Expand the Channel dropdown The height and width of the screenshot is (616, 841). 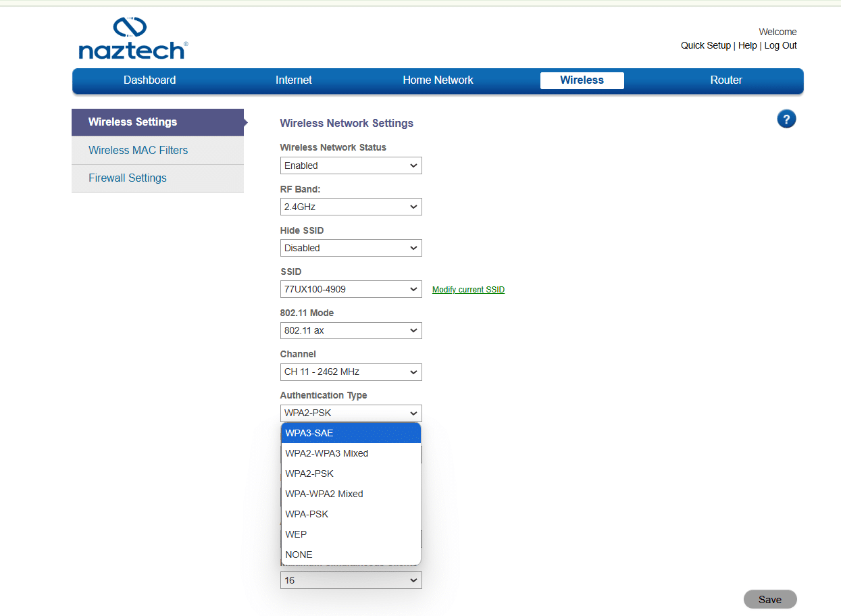pyautogui.click(x=351, y=371)
